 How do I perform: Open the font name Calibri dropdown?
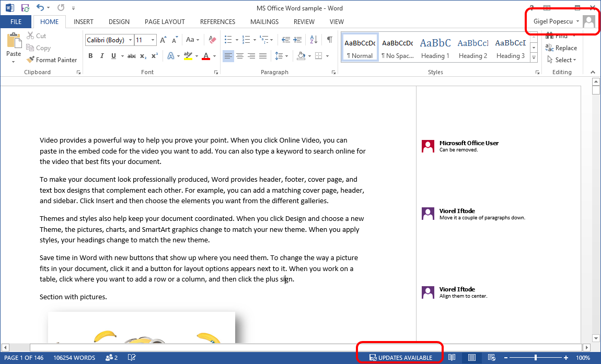[x=130, y=40]
